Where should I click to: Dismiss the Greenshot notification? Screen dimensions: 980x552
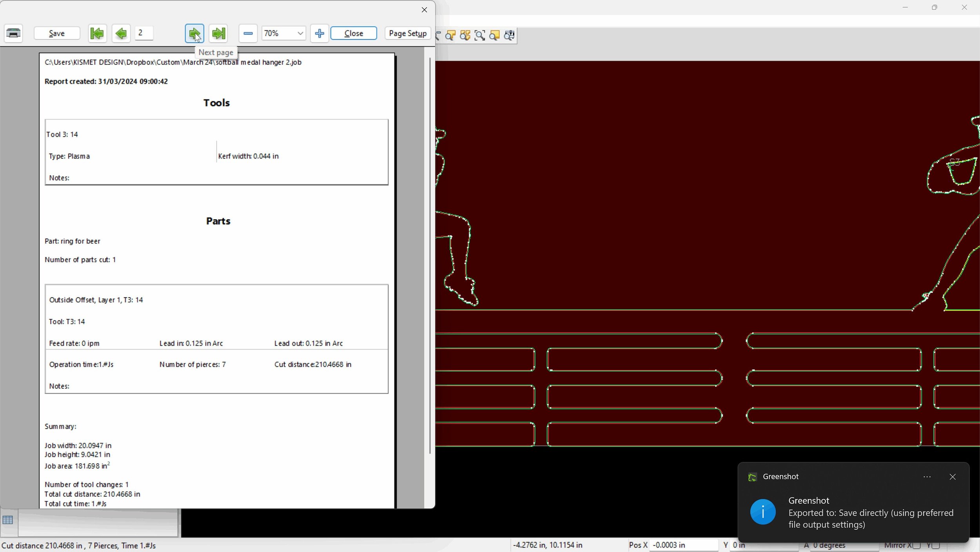pyautogui.click(x=953, y=477)
